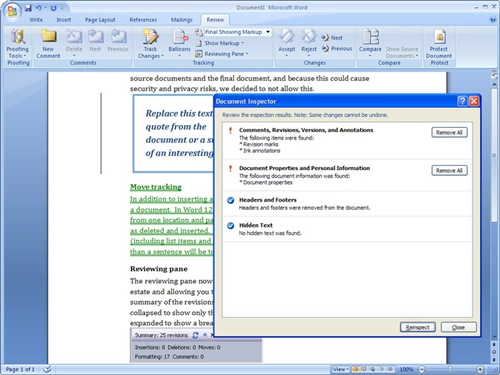Click the zoom slider handle
The height and width of the screenshot is (375, 500).
(450, 369)
